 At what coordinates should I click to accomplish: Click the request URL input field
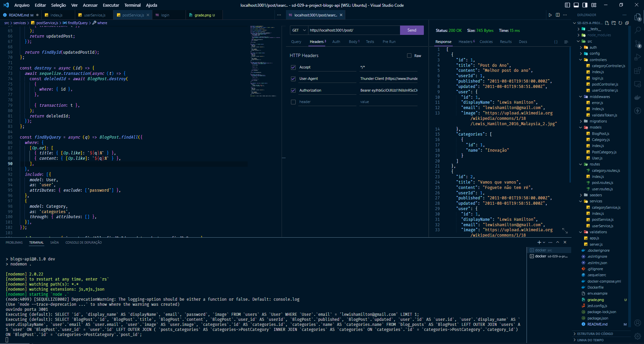click(354, 30)
